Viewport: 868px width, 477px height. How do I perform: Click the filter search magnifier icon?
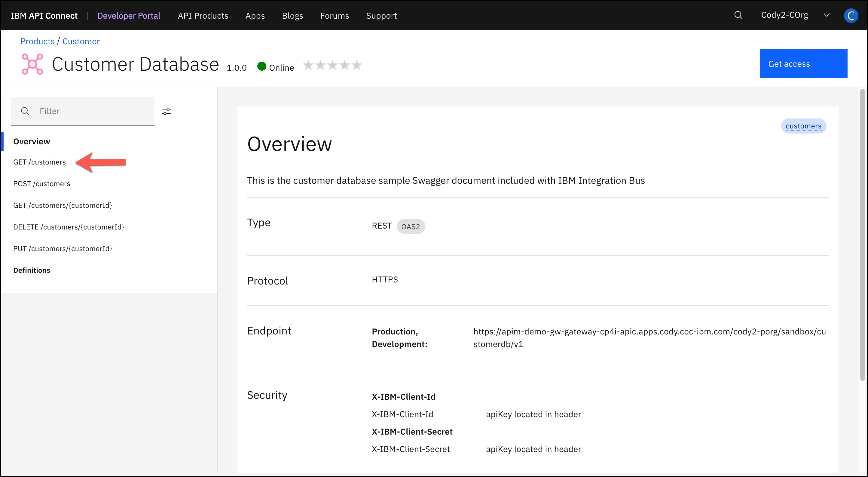tap(25, 111)
